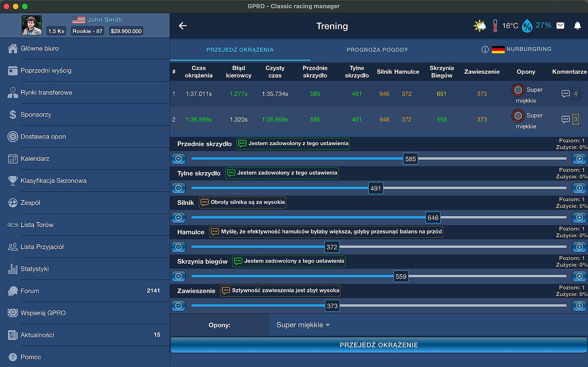Screen dimensions: 588x367
Task: Click the Klasyfikacja Sezonowa trophy icon
Action: [x=13, y=181]
